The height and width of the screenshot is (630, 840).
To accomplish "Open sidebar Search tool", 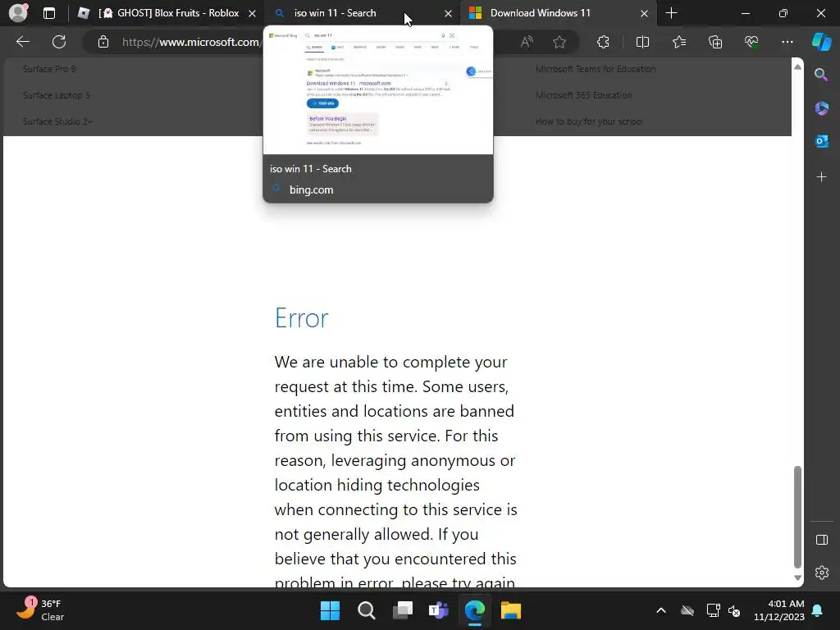I will (821, 75).
